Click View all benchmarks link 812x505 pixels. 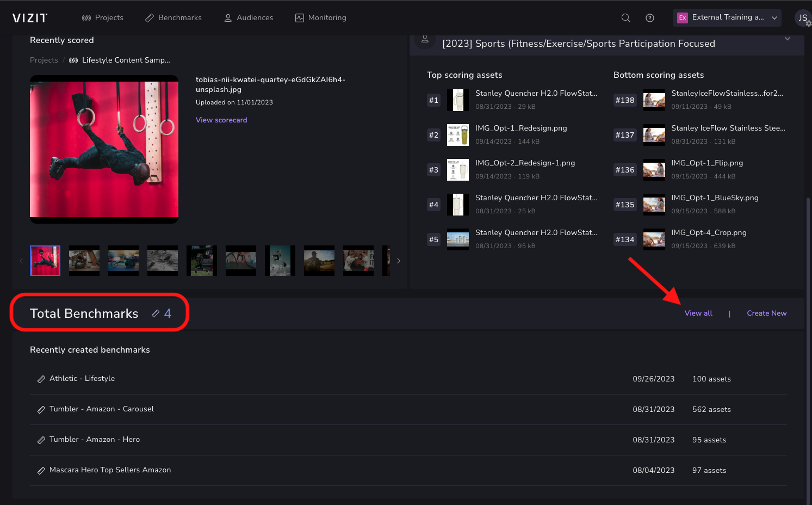point(698,313)
